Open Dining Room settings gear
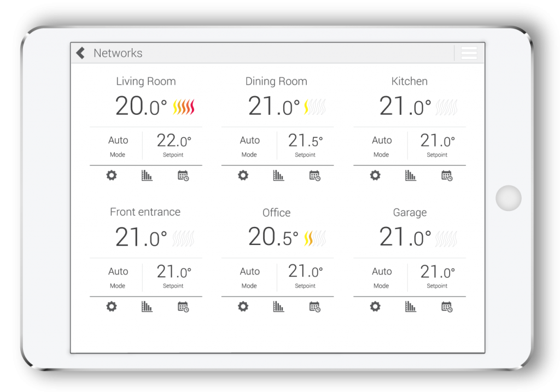Viewport: 560px width, 392px height. 243,175
